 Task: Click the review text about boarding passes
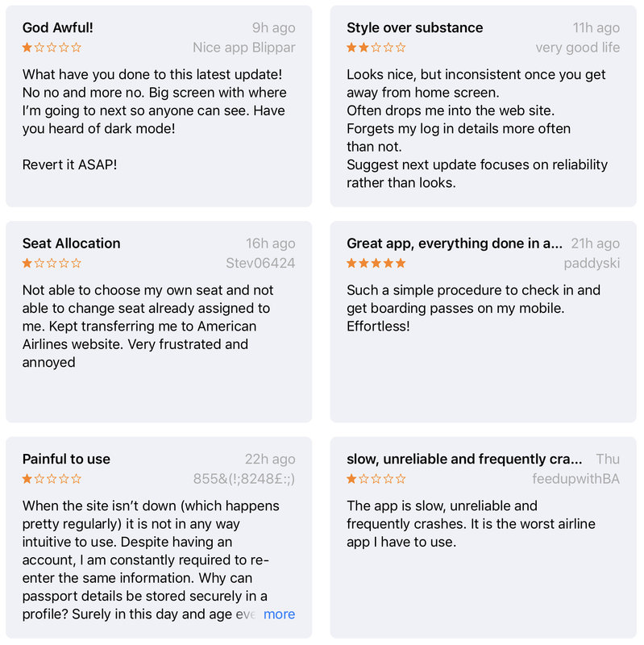click(473, 308)
